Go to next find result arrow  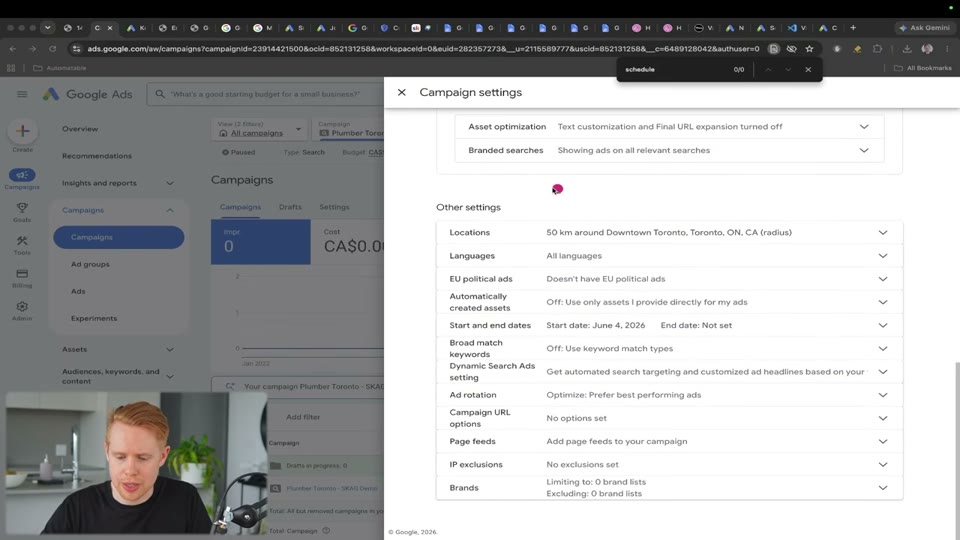coord(788,70)
